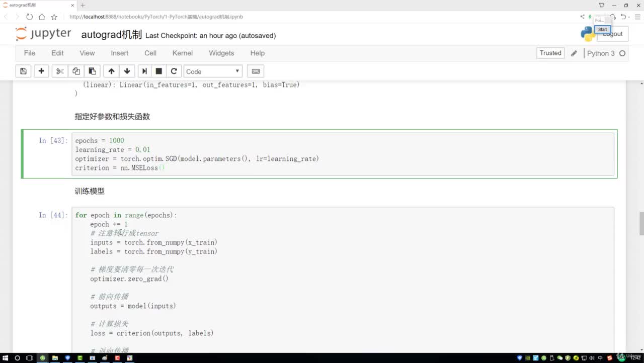Click the Python logo

click(588, 34)
